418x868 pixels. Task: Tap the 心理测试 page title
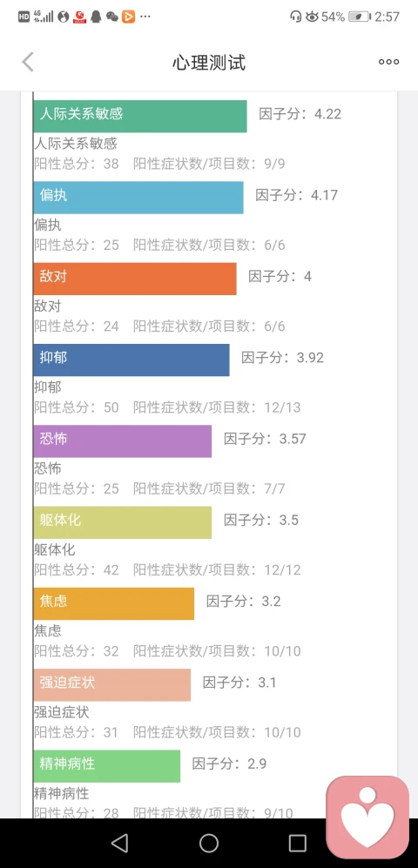point(209,63)
